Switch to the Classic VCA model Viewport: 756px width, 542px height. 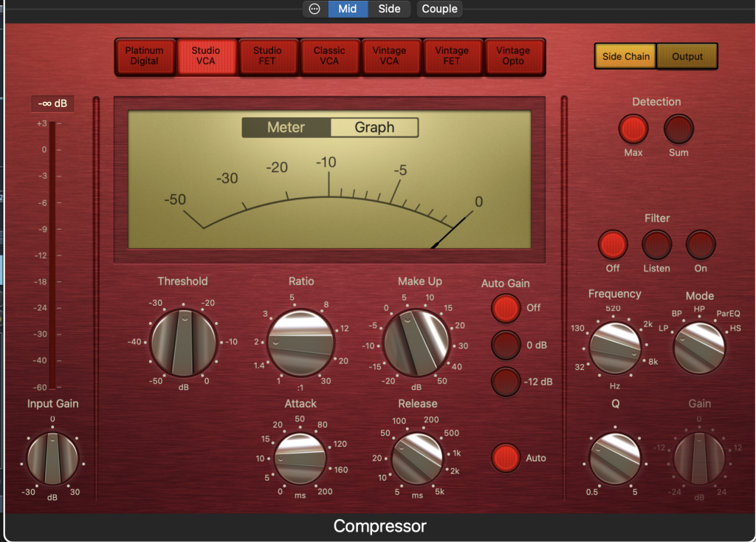point(329,56)
